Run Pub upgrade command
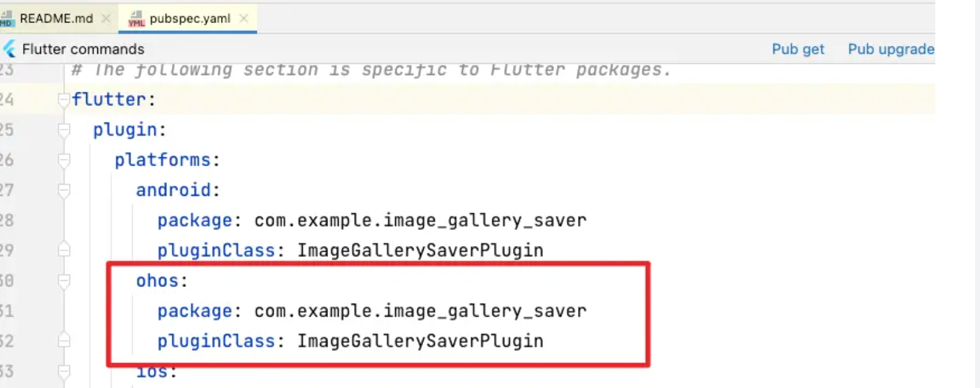The width and height of the screenshot is (980, 388). click(891, 49)
